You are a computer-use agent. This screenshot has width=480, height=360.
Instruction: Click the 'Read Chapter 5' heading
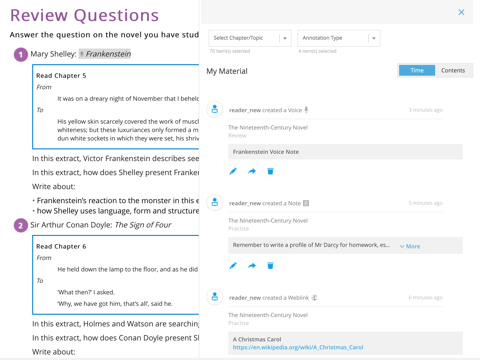(x=61, y=76)
